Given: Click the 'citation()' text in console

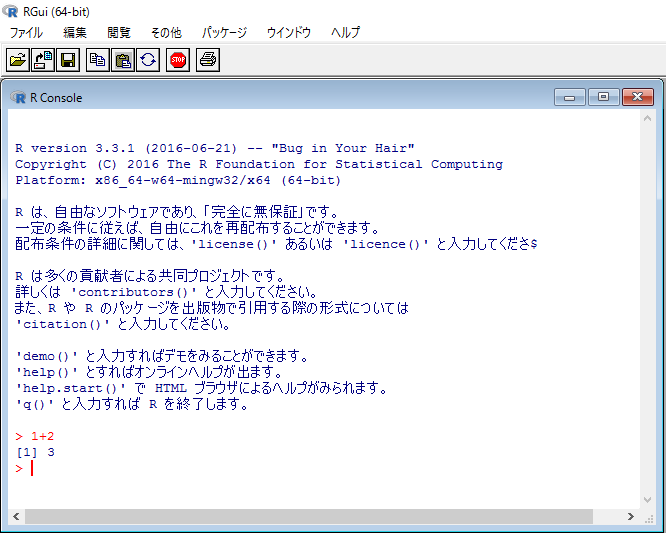Looking at the screenshot, I should 62,324.
